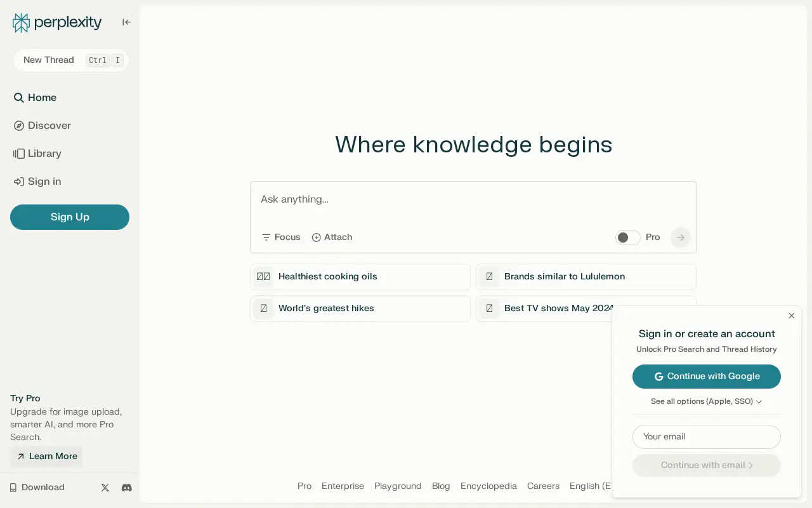Click inside the Ask anything field

(x=473, y=199)
